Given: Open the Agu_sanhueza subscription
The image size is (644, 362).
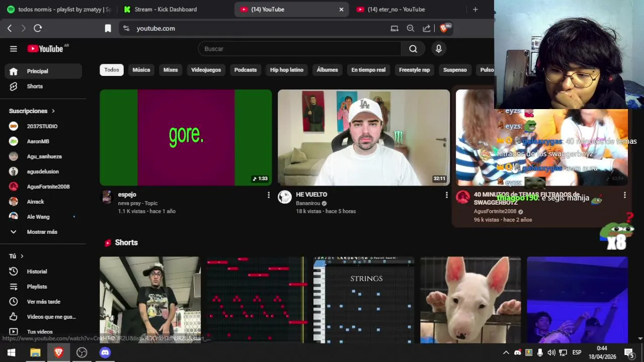Looking at the screenshot, I should (43, 156).
